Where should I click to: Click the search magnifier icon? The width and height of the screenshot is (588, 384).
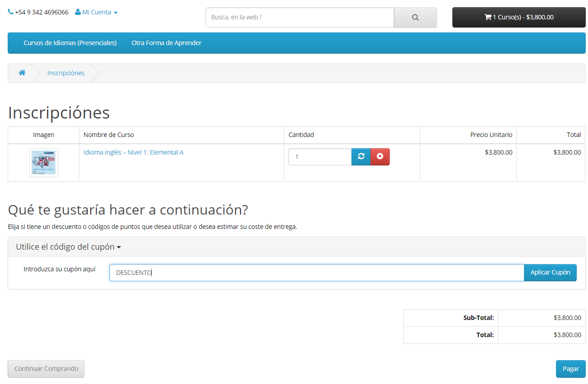(x=415, y=17)
